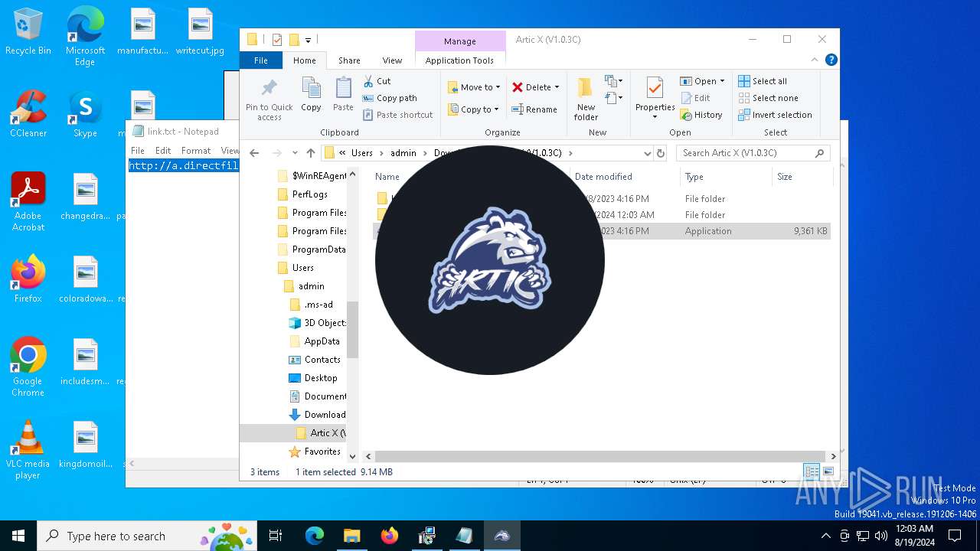The width and height of the screenshot is (980, 551).
Task: Click Select none
Action: [768, 98]
